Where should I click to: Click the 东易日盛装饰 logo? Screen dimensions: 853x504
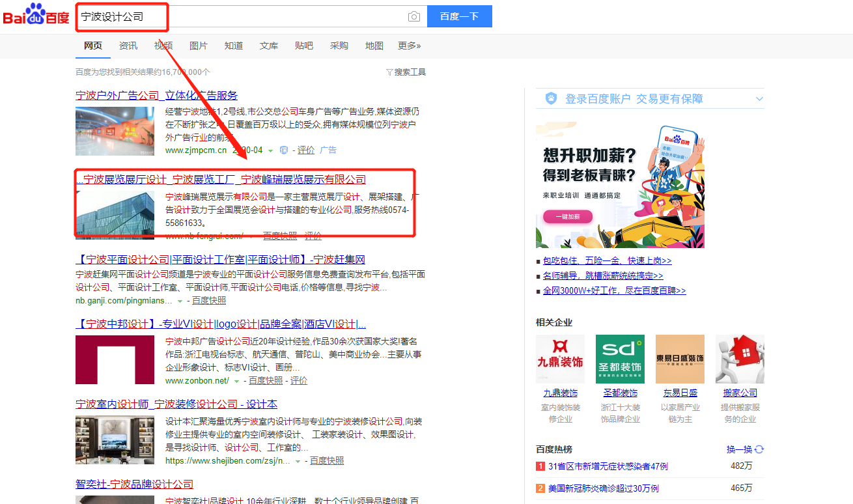pyautogui.click(x=680, y=359)
